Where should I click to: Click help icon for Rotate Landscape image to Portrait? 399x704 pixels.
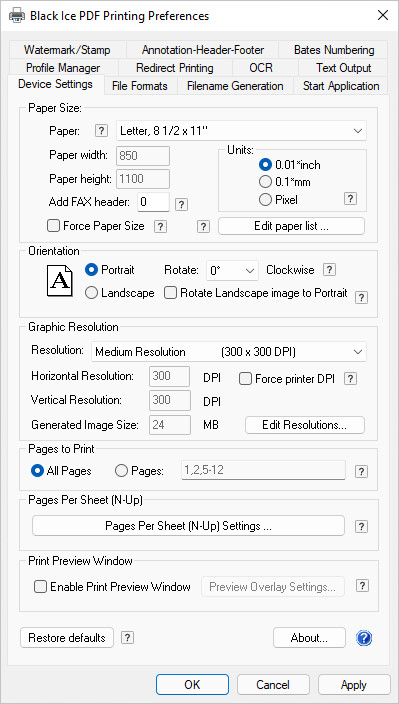coord(361,297)
